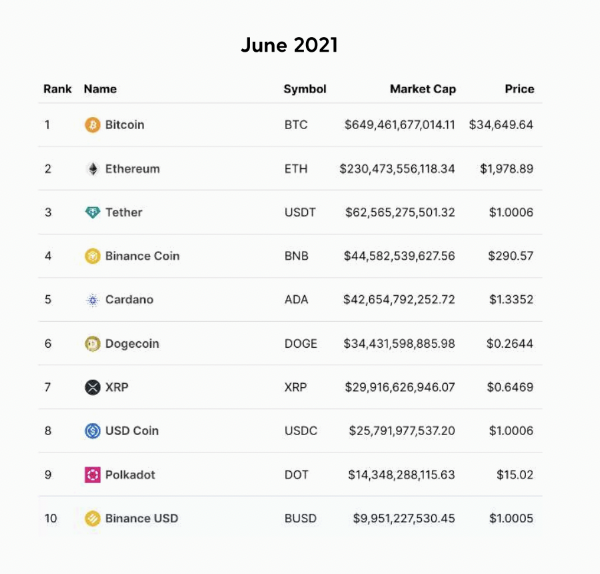Click the Binance USD logo icon

pos(92,519)
